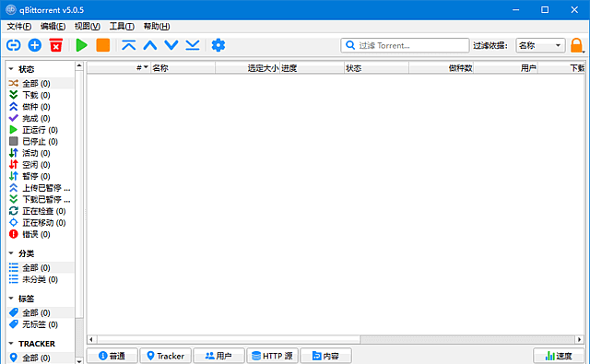Switch to the HTTP 源 tab
This screenshot has height=364, width=590.
(273, 356)
